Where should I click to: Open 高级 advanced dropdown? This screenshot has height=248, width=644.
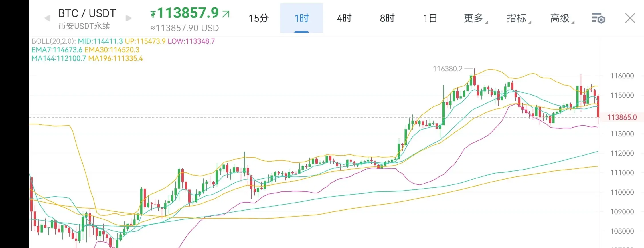562,18
